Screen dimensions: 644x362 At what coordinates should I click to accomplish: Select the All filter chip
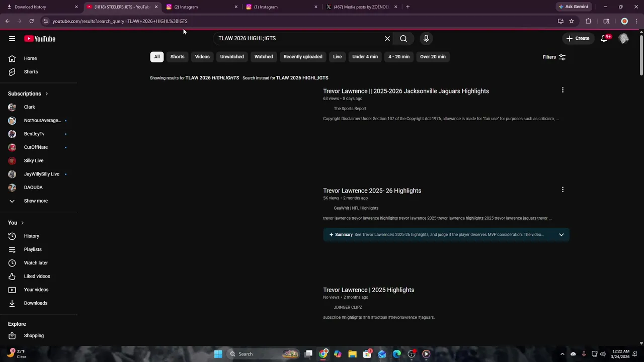[157, 57]
